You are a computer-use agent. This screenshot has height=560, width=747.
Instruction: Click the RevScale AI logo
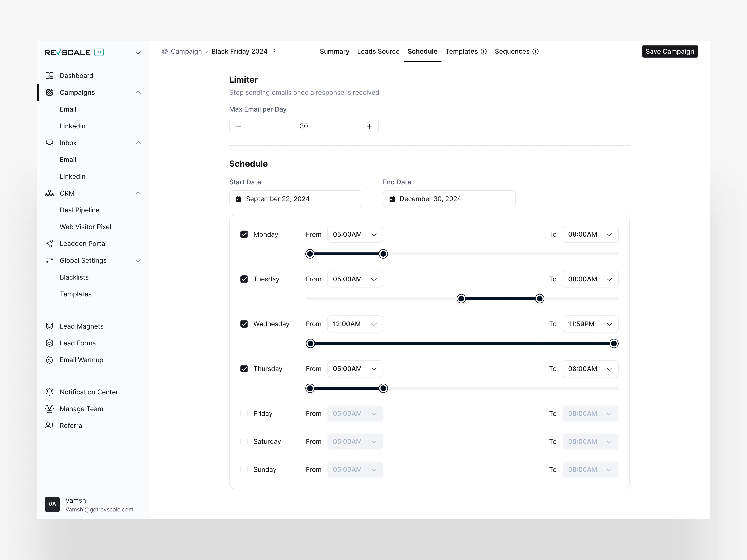[74, 52]
